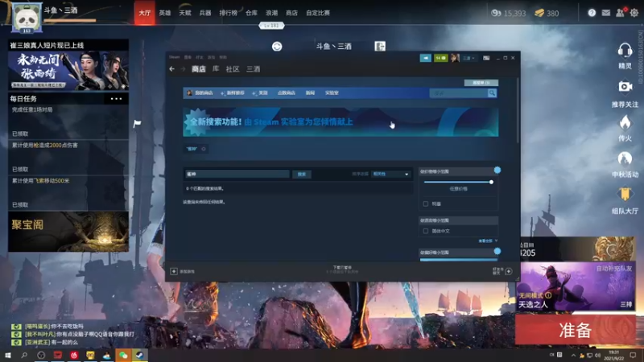Open the 聚宝阁 banner thumbnail
The height and width of the screenshot is (362, 644).
point(68,232)
